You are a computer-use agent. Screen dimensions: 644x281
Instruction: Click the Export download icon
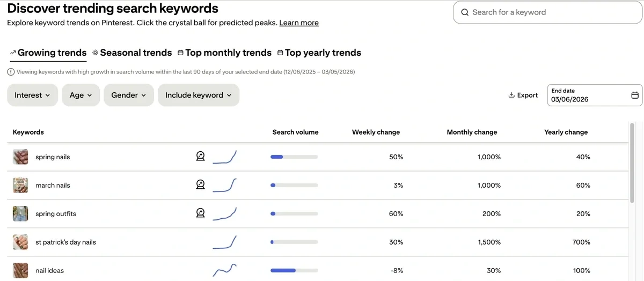point(511,95)
